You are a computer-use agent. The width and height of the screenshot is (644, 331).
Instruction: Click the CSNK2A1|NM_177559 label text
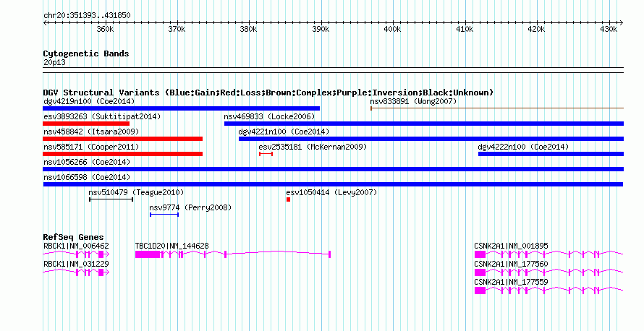511,282
